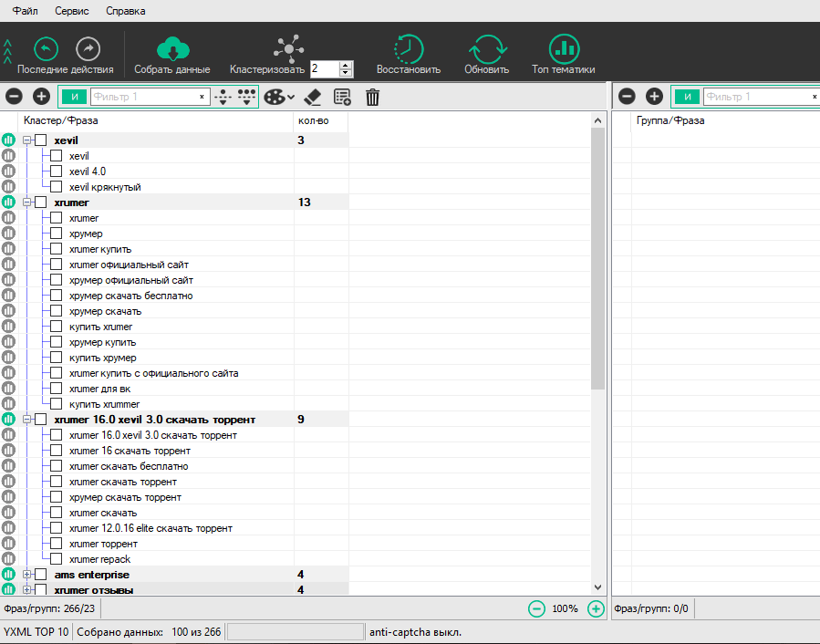Screen dimensions: 820x644
Task: Click the gray chart icon beside xrumer repack
Action: pyautogui.click(x=8, y=559)
